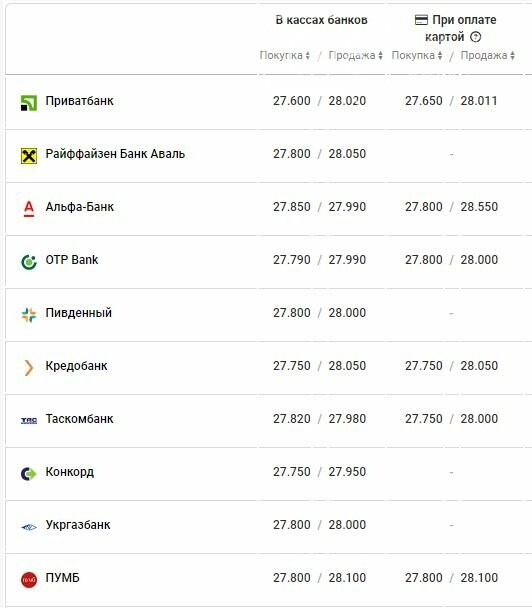Open the Альфа-Банк name link
Image resolution: width=532 pixels, height=608 pixels.
79,207
